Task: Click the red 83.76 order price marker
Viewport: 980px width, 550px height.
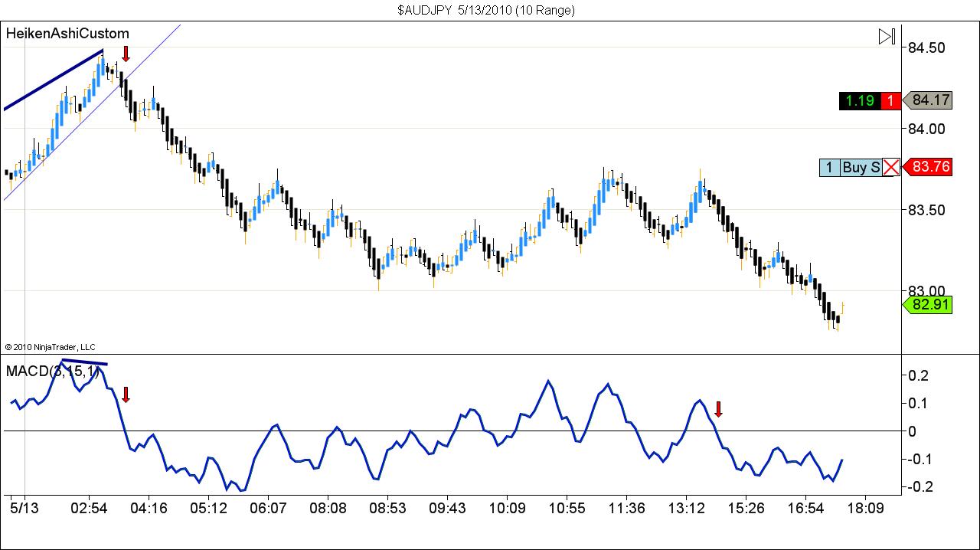Action: pos(928,167)
